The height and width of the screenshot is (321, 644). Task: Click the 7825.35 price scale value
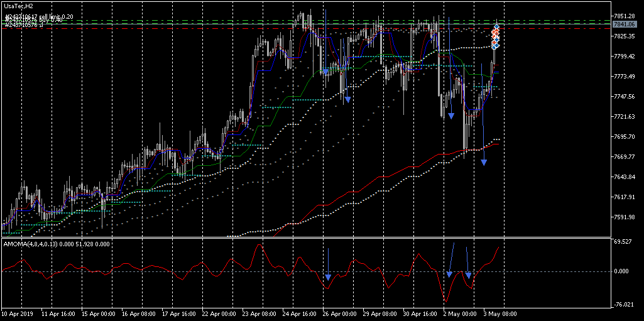point(625,36)
